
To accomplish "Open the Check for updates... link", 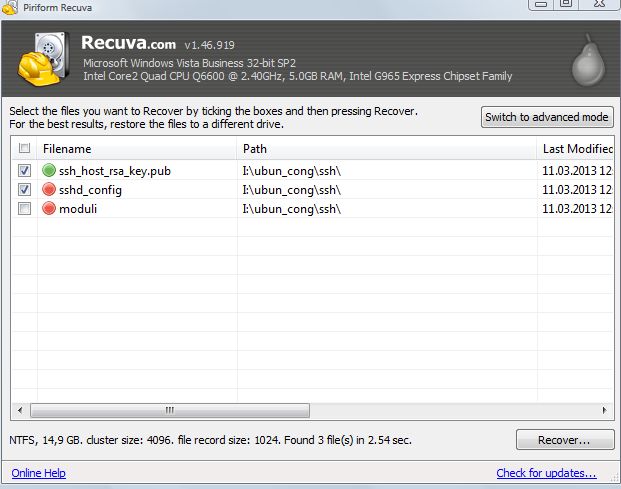I will 546,473.
